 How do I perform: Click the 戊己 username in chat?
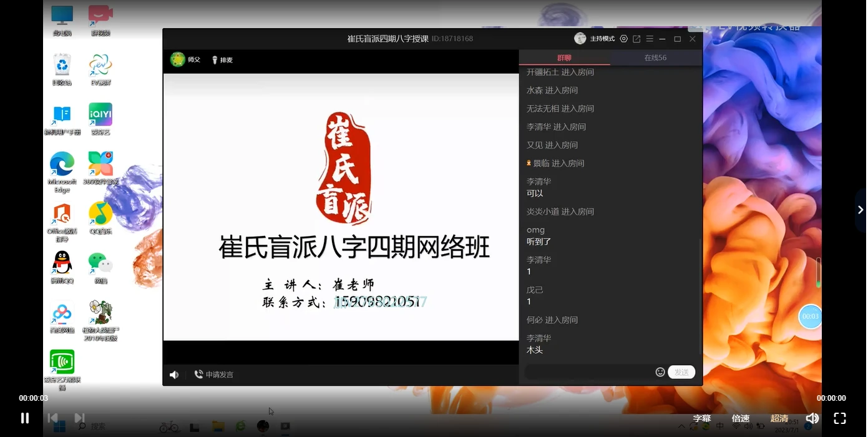pos(535,290)
